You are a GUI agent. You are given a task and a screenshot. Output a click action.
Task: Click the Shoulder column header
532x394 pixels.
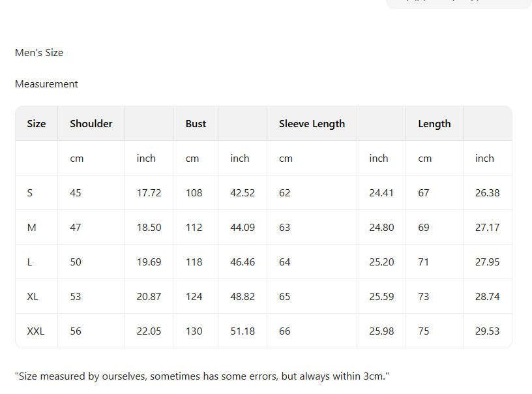pyautogui.click(x=91, y=123)
